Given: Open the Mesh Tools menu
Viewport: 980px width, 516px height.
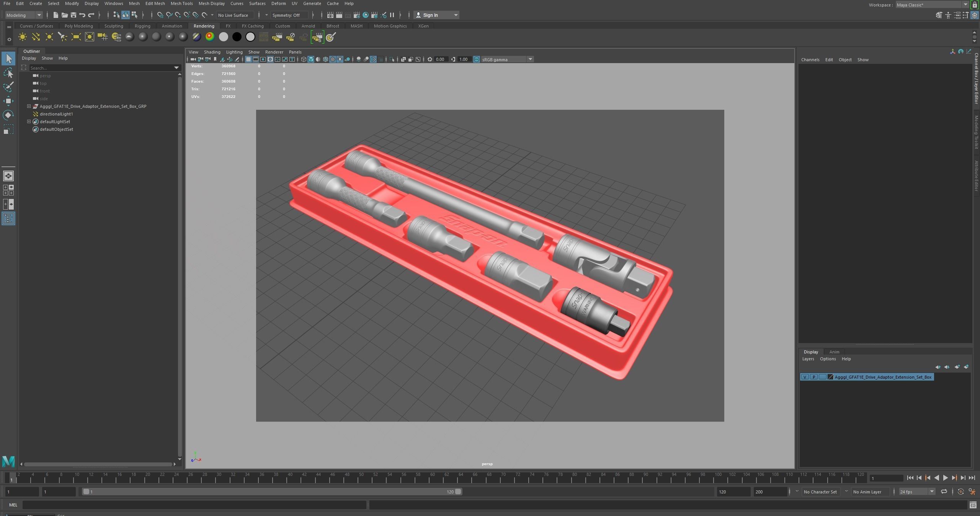Looking at the screenshot, I should click(181, 3).
